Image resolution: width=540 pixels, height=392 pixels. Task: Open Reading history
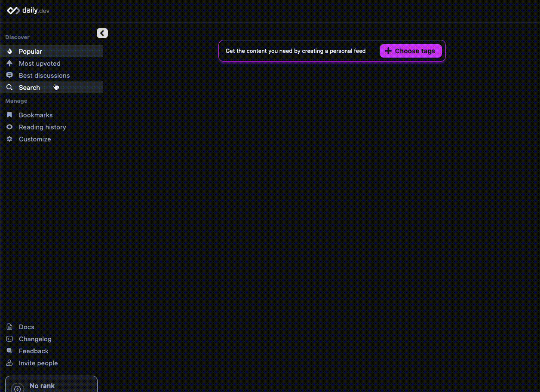tap(51, 127)
